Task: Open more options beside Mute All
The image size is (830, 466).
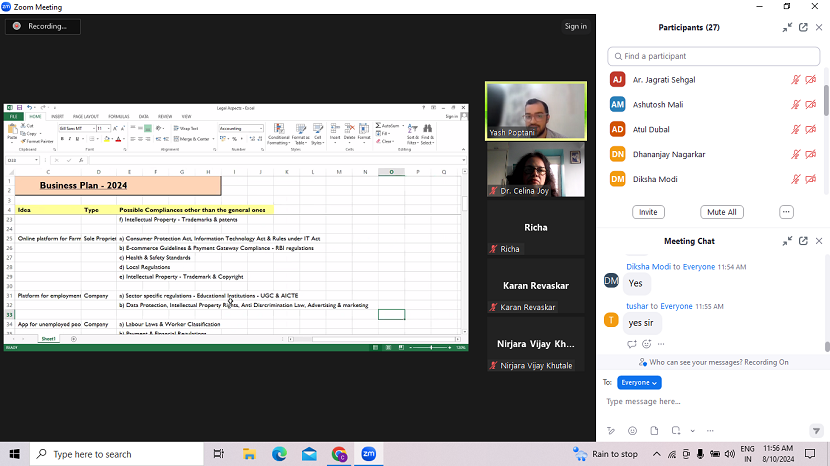Action: [x=786, y=212]
